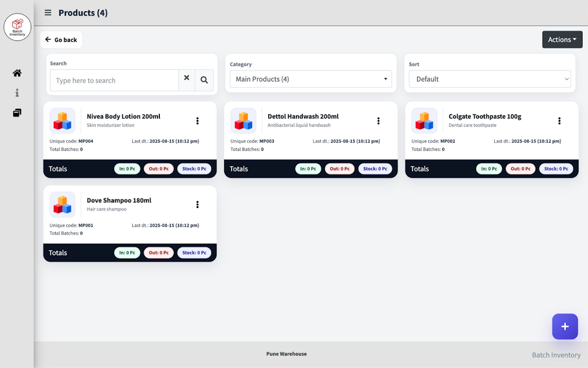The height and width of the screenshot is (368, 588).
Task: Click the Dettol Handwash 200ml title
Action: 303,116
